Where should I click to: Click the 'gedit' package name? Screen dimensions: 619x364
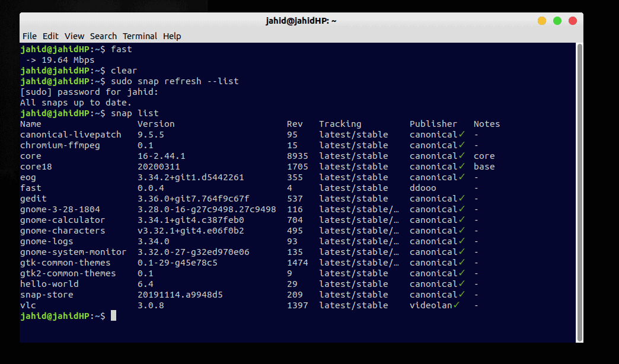34,199
